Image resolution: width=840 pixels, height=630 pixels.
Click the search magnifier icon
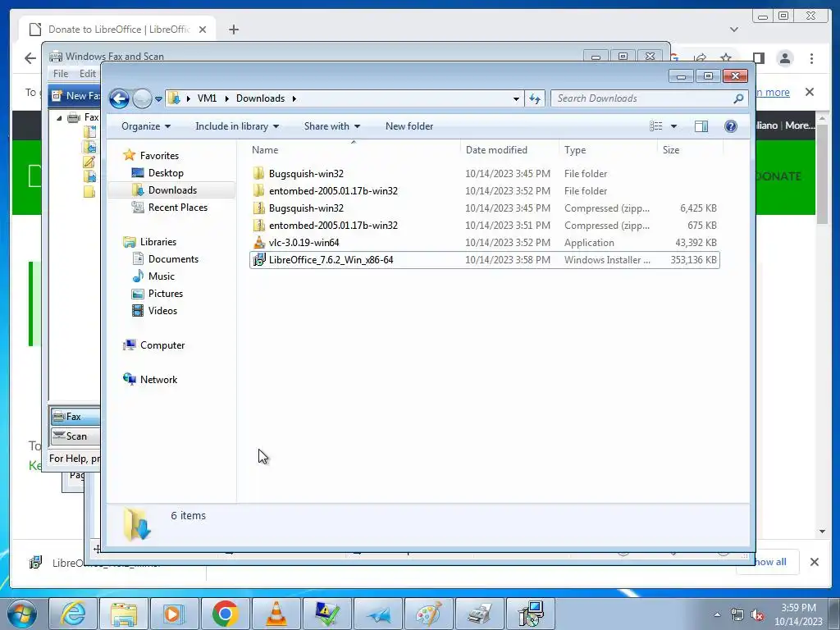738,98
